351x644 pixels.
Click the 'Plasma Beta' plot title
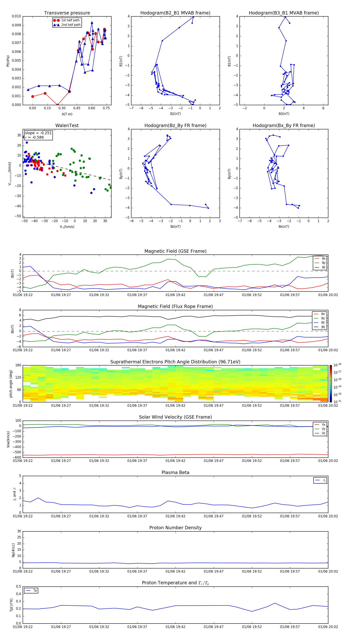pyautogui.click(x=175, y=472)
